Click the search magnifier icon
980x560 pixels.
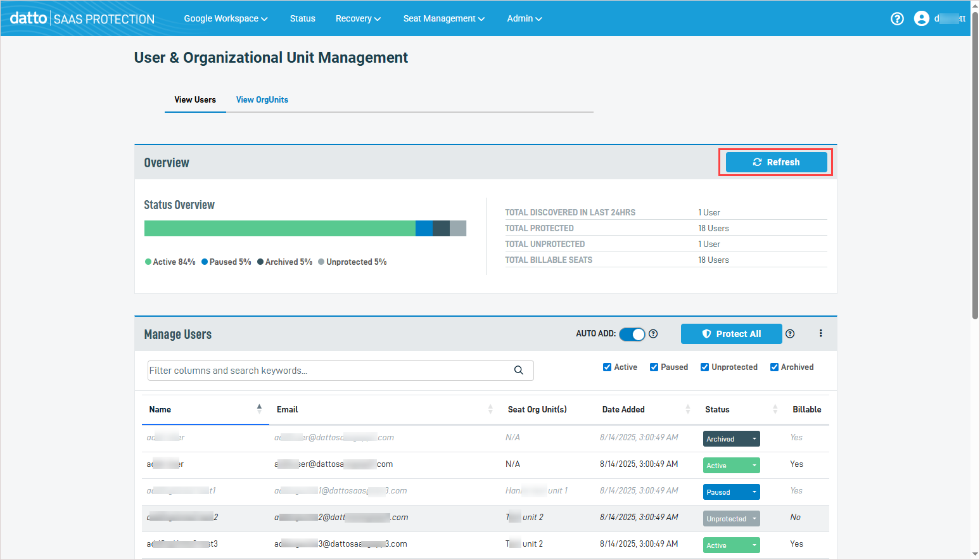[518, 371]
